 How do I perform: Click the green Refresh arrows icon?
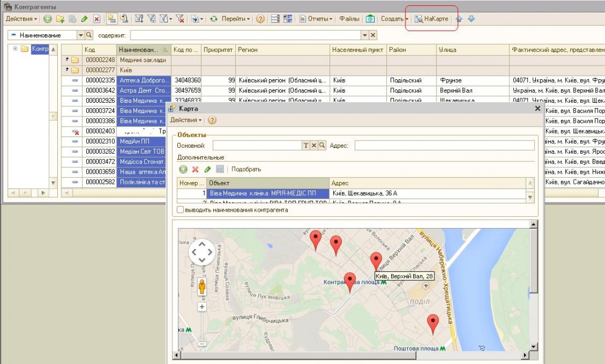click(x=214, y=18)
